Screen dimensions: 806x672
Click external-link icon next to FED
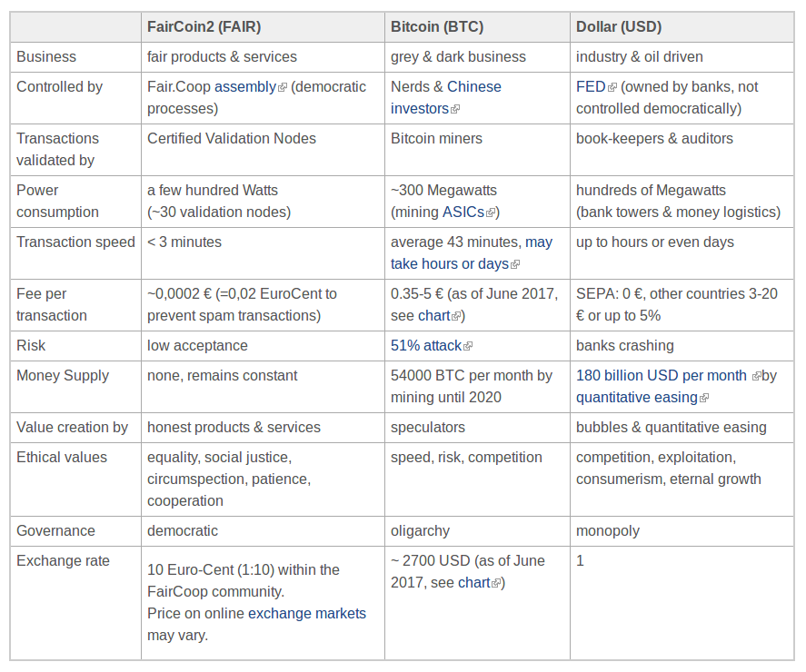point(612,88)
